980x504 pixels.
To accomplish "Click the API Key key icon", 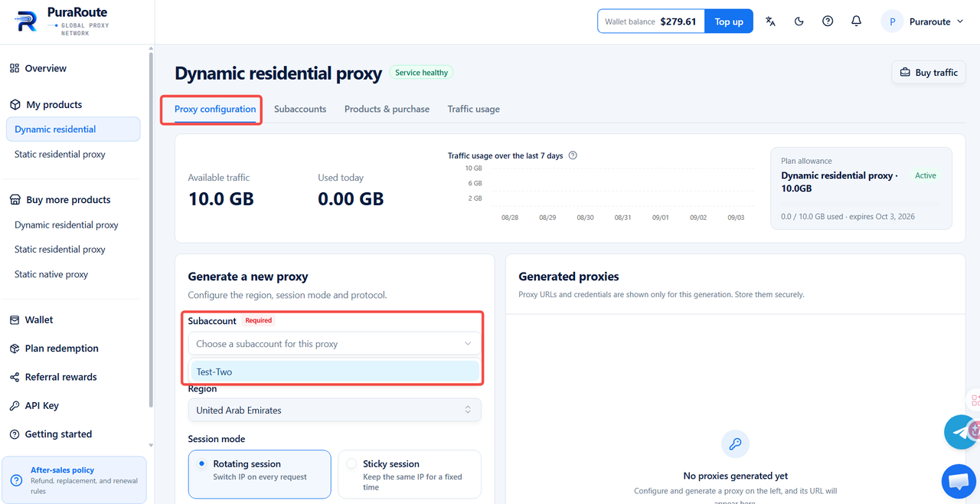I will (15, 406).
